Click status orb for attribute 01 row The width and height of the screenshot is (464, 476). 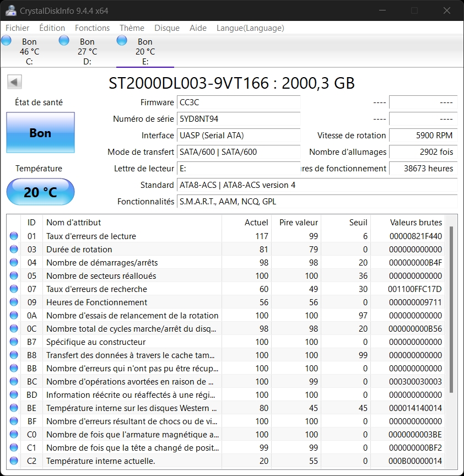coord(14,236)
